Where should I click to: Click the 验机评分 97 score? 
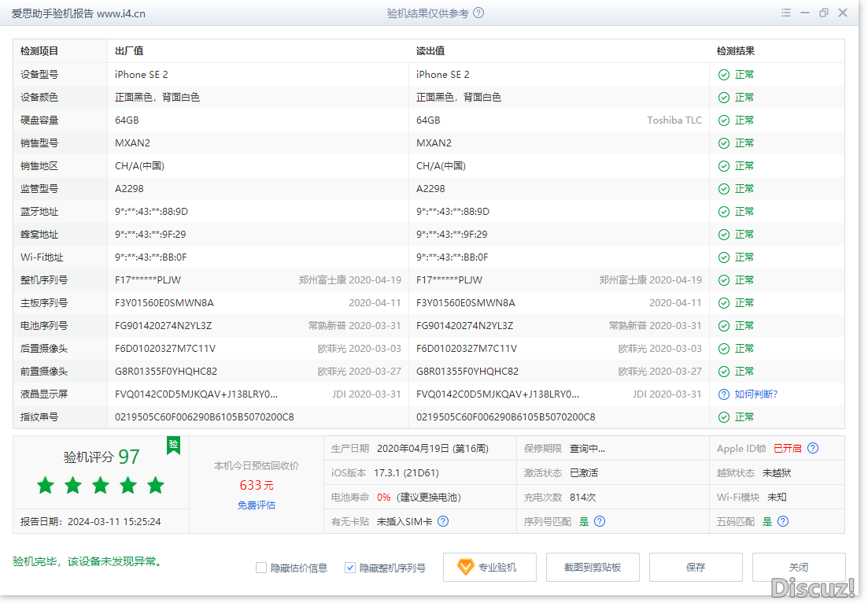click(x=102, y=457)
